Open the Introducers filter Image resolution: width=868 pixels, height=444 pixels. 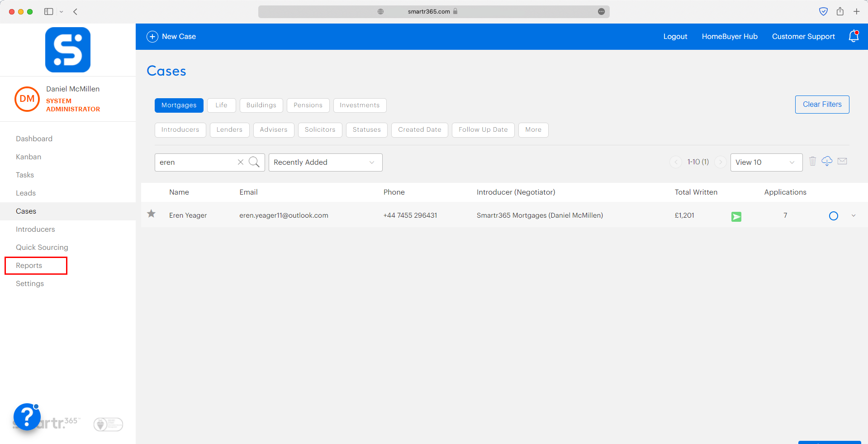pyautogui.click(x=180, y=130)
